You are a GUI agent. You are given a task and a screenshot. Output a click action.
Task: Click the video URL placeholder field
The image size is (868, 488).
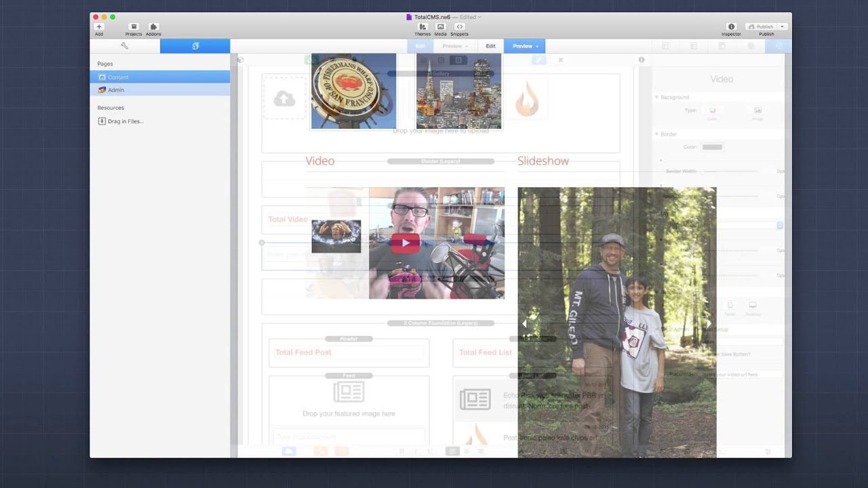coord(742,374)
